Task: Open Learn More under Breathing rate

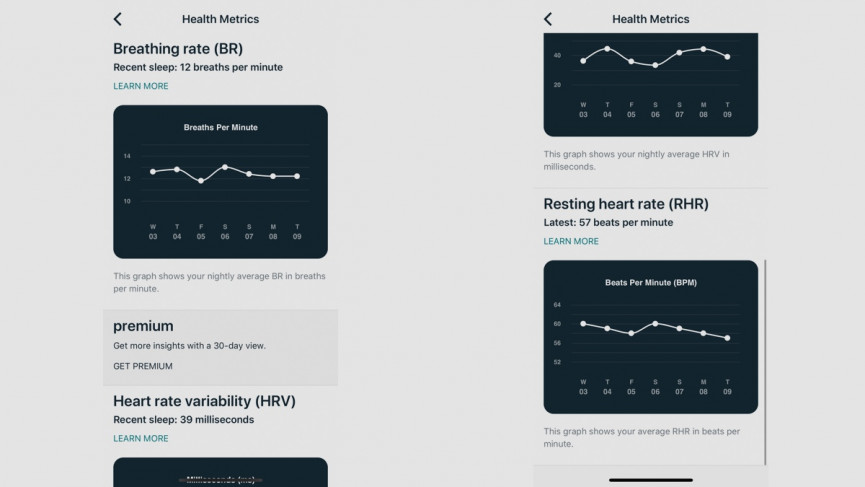Action: [141, 86]
